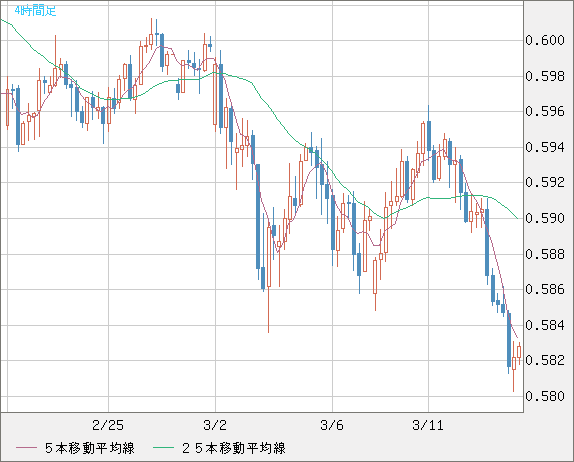574x462 pixels.
Task: Click the 0.592 price axis label
Action: (545, 182)
